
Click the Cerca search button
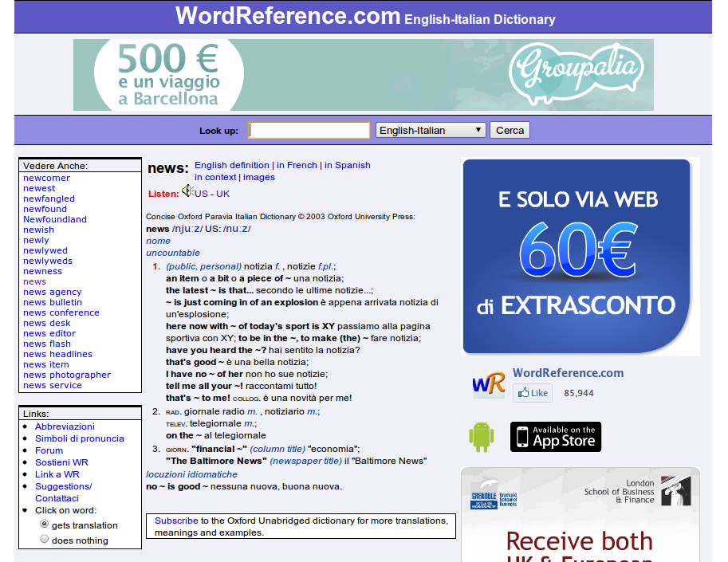coord(510,131)
